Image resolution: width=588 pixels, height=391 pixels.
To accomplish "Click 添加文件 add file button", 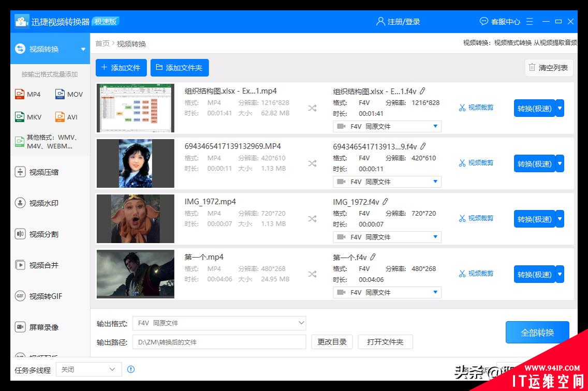I will click(121, 68).
